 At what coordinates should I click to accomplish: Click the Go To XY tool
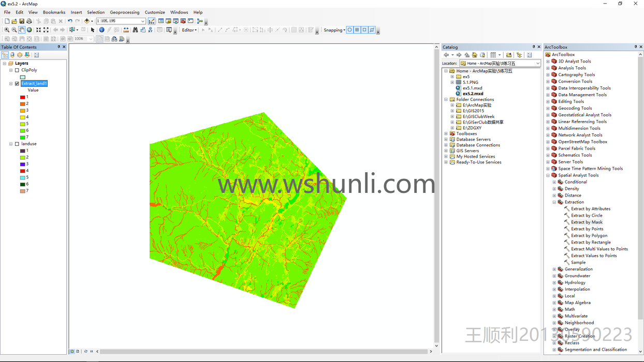[x=151, y=30]
